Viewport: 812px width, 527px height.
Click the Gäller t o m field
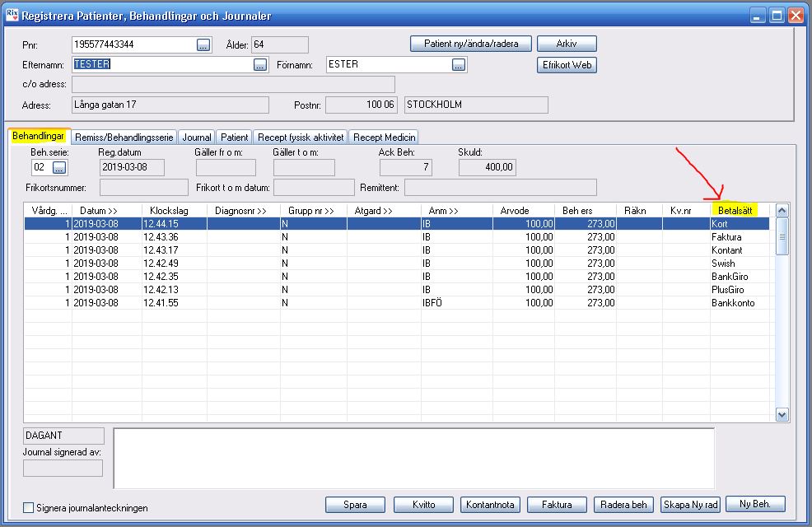pyautogui.click(x=304, y=167)
